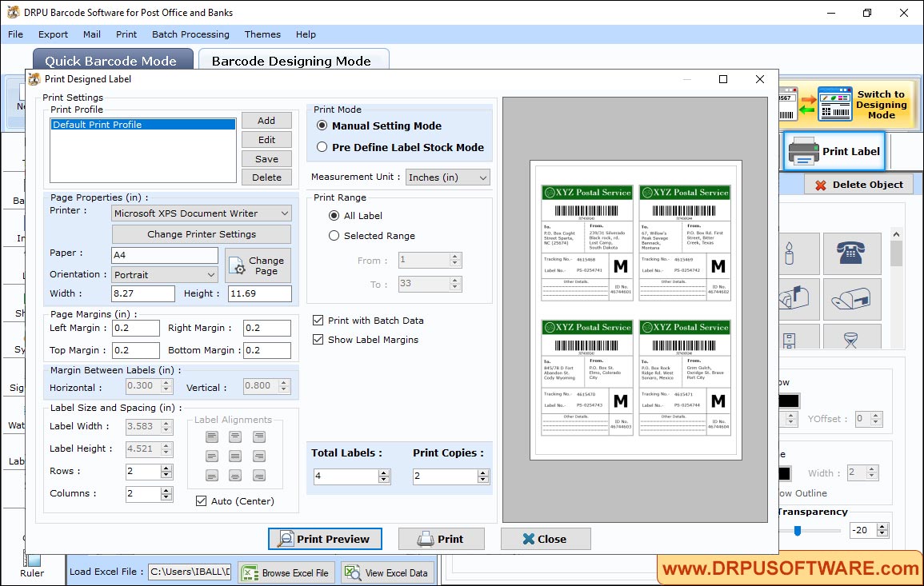This screenshot has width=924, height=586.
Task: Toggle Show Label Margins checkbox
Action: coord(318,340)
